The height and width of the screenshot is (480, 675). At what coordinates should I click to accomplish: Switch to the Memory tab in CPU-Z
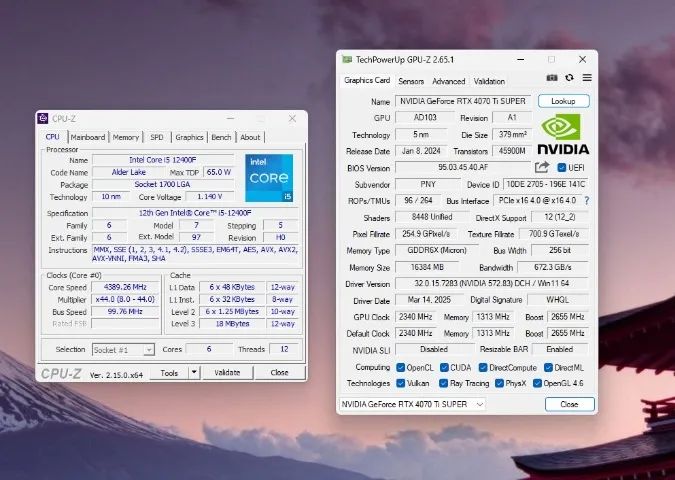(126, 137)
